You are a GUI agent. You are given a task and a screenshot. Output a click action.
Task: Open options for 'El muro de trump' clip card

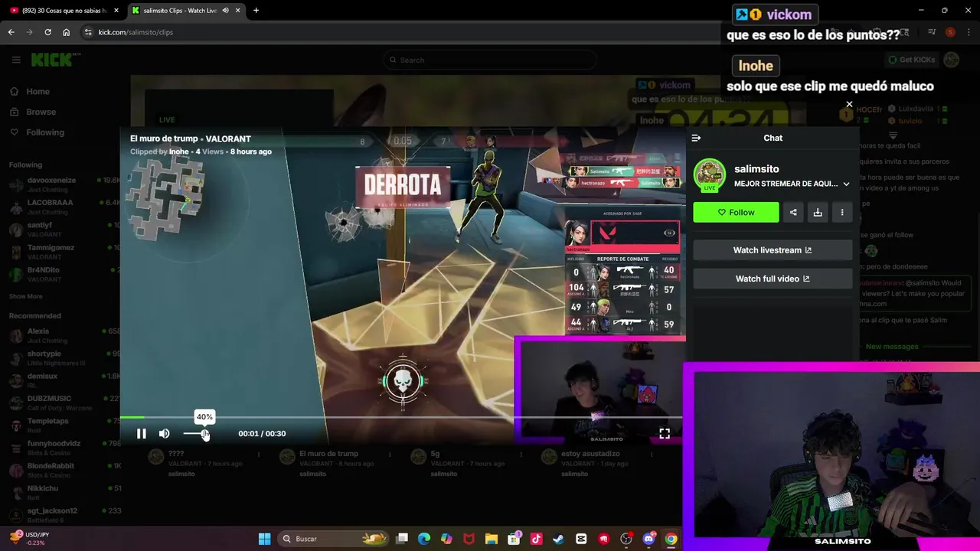pyautogui.click(x=390, y=455)
